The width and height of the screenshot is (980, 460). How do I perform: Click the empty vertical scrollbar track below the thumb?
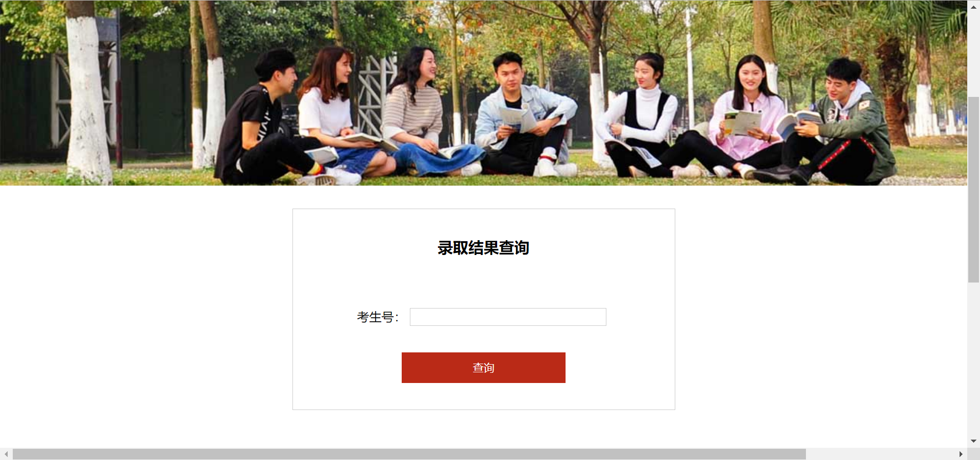point(973,358)
